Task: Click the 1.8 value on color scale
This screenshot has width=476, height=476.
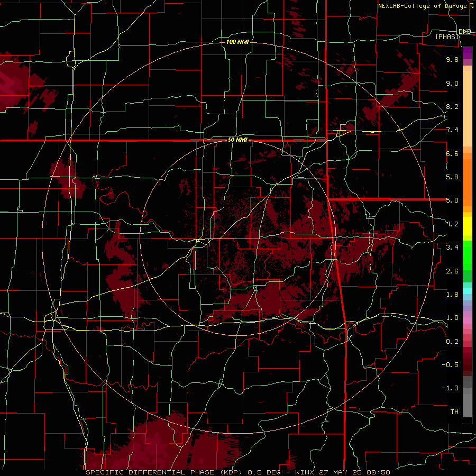Action: [x=452, y=295]
